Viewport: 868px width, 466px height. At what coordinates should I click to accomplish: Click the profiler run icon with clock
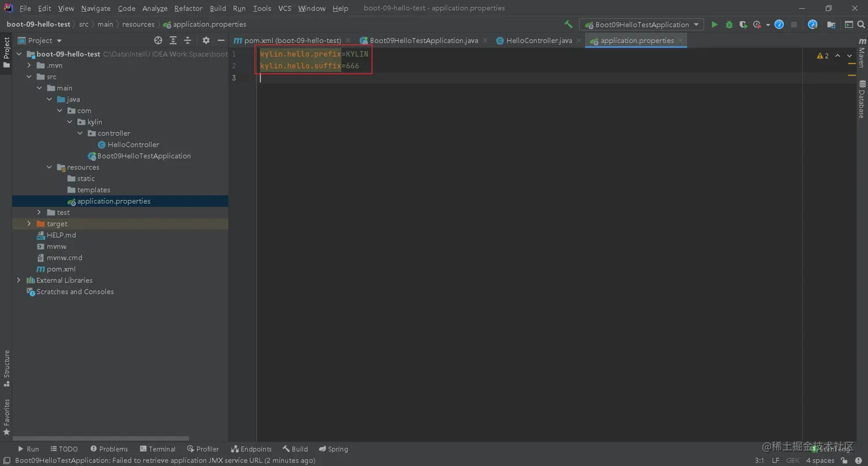click(x=757, y=25)
